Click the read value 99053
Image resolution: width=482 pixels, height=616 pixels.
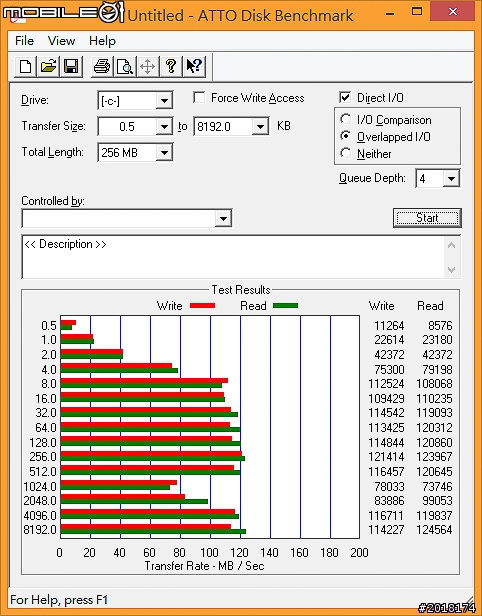437,501
